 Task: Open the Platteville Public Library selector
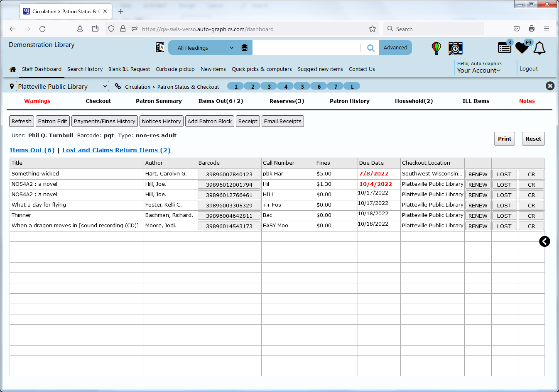tap(62, 86)
